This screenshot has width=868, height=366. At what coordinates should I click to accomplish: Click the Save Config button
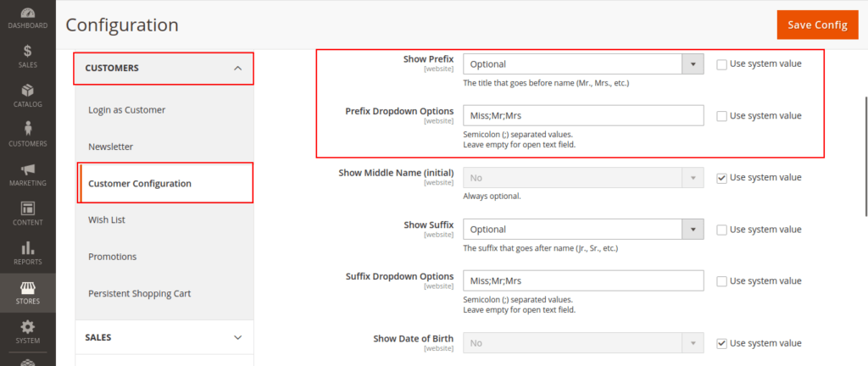pos(816,25)
